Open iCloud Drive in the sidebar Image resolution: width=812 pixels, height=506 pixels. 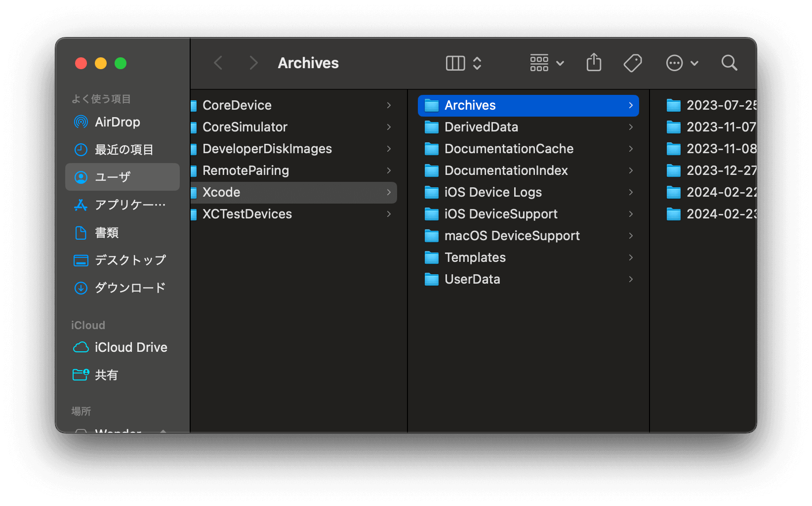[122, 347]
